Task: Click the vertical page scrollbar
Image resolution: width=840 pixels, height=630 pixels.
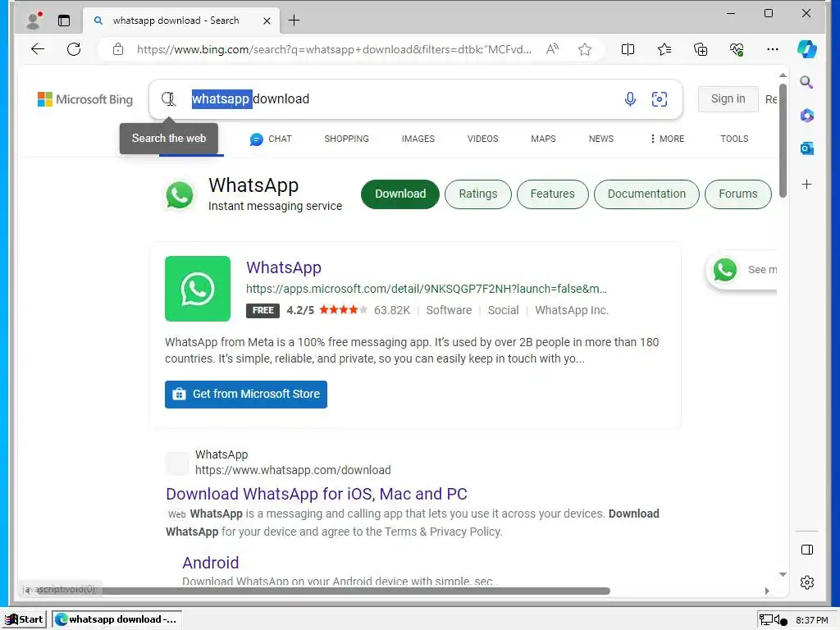Action: [x=783, y=140]
